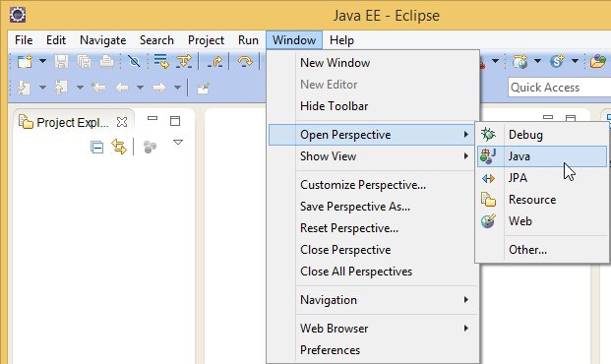The height and width of the screenshot is (364, 611).
Task: Click the Pin Editor toolbar icon
Action: tap(203, 89)
